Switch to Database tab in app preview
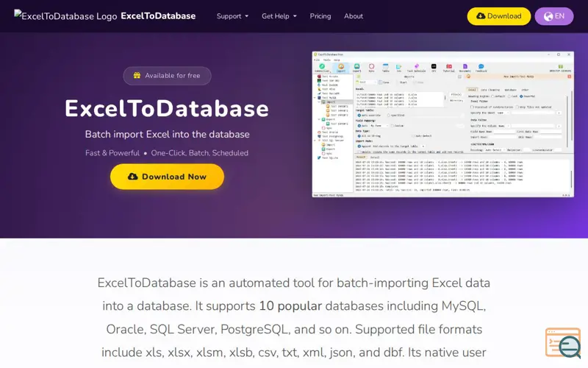 510,90
